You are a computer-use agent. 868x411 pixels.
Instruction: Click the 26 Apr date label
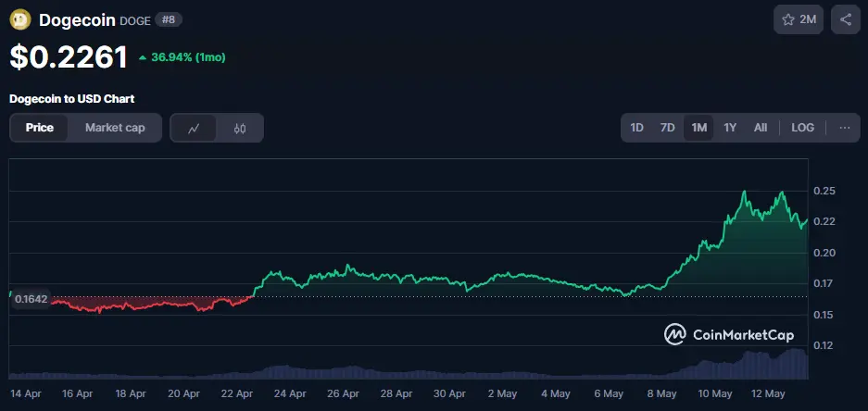(x=344, y=393)
